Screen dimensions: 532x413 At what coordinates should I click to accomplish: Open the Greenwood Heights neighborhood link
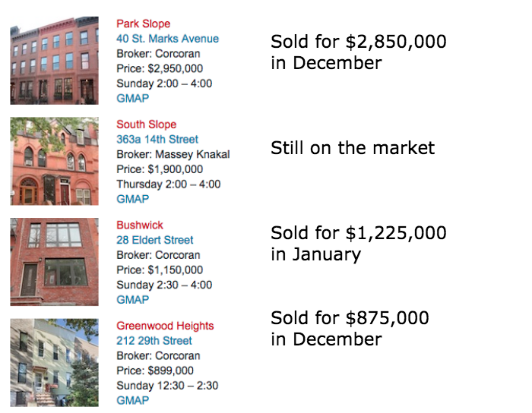point(165,326)
